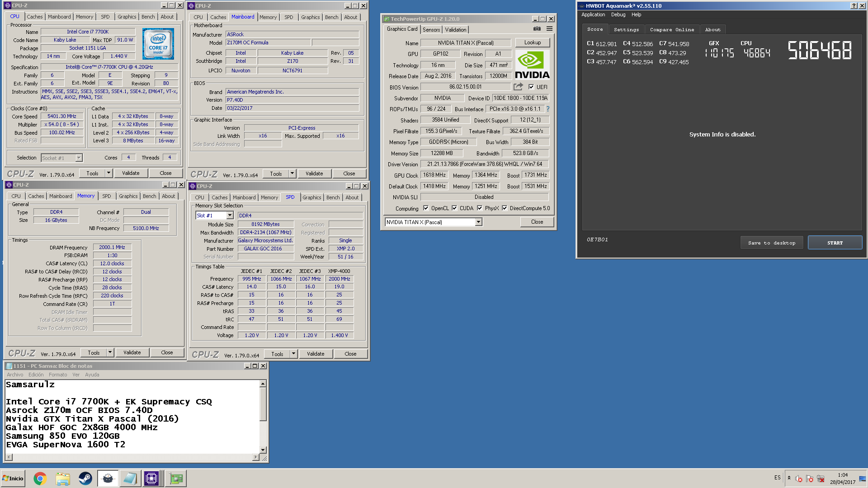The image size is (868, 488).
Task: Select Caches tab in top-left CPU-Z window
Action: tap(35, 17)
